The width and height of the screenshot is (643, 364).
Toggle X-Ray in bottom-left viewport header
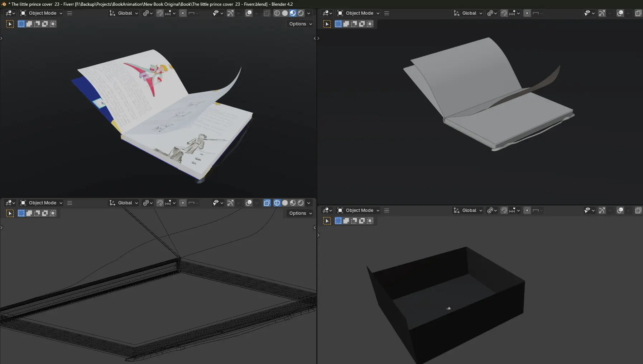coord(267,203)
